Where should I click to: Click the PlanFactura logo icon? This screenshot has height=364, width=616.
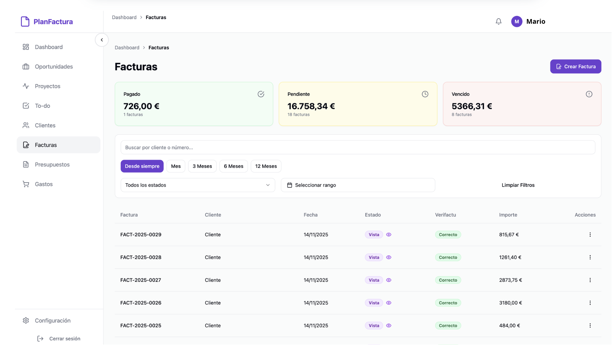(x=25, y=22)
